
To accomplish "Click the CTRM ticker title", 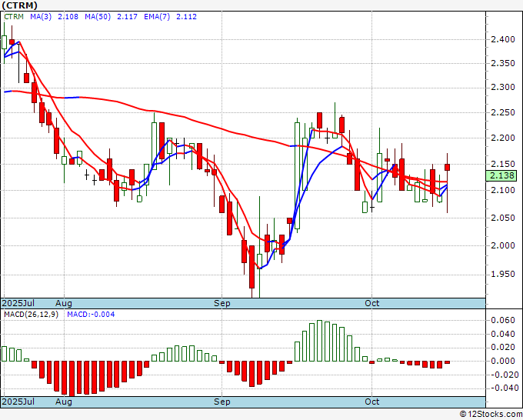I will [x=20, y=5].
